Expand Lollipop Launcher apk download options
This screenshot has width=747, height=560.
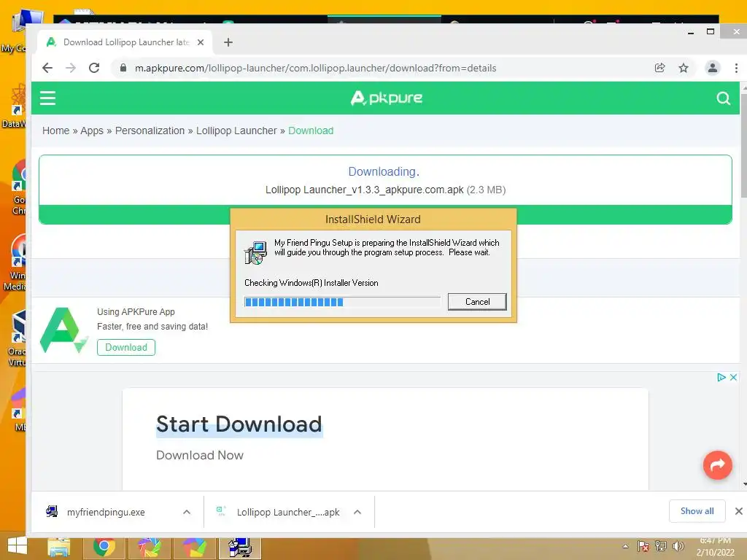click(x=357, y=512)
